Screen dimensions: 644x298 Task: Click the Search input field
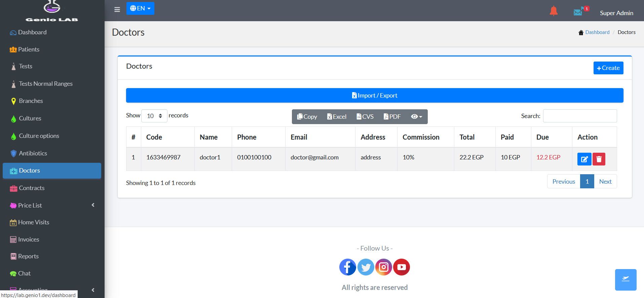[x=580, y=116]
